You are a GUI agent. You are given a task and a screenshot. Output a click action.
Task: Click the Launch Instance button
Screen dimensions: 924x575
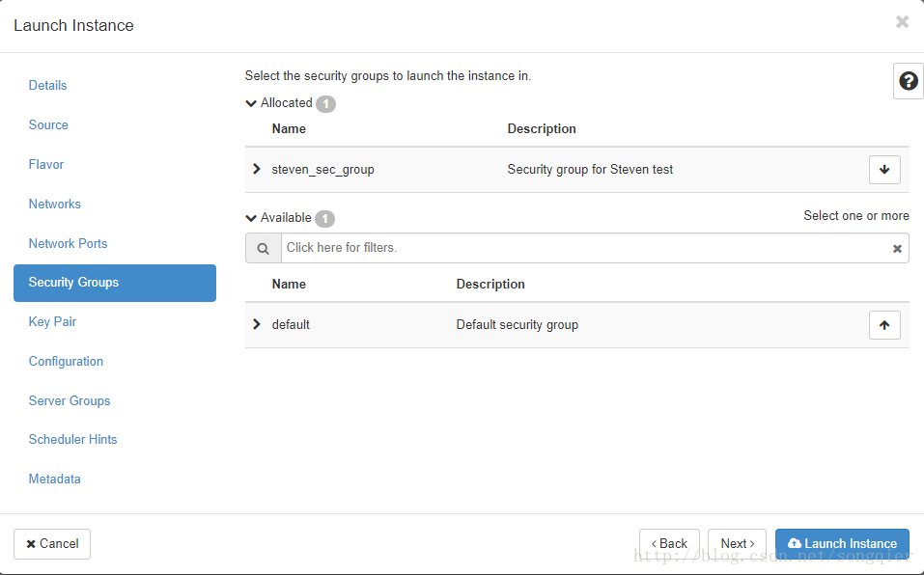coord(842,544)
